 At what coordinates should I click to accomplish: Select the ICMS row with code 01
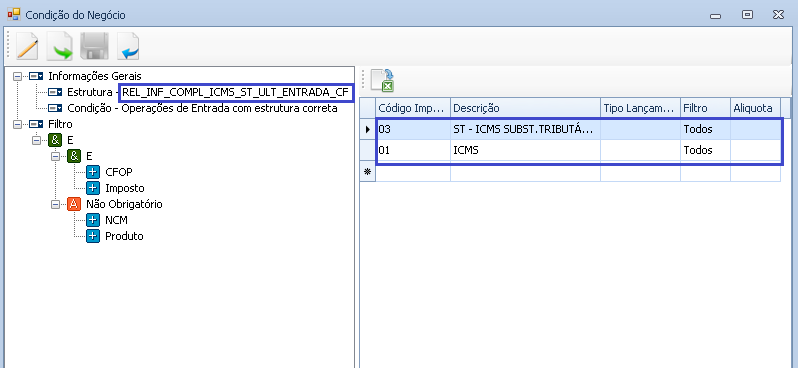570,150
